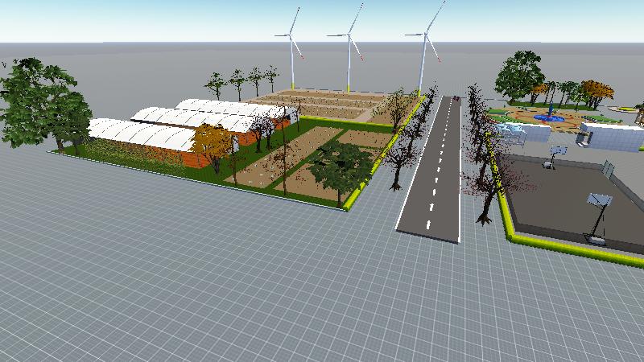The width and height of the screenshot is (644, 362).
Task: Click the far basketball hoop on the court
Action: tap(555, 153)
